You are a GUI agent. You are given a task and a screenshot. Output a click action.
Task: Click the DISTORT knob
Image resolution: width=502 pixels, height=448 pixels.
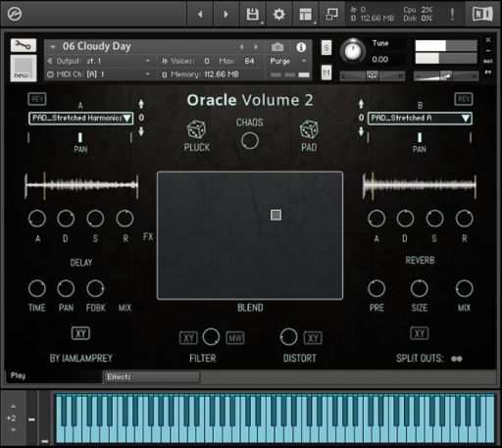click(x=288, y=337)
